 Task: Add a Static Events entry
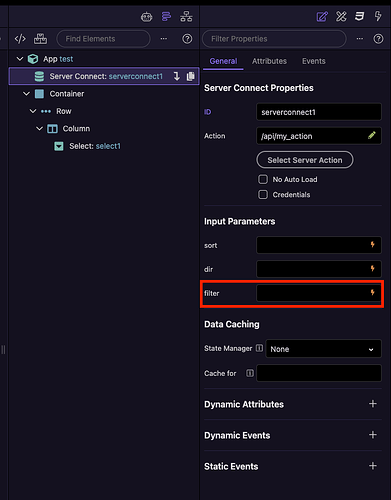[373, 466]
